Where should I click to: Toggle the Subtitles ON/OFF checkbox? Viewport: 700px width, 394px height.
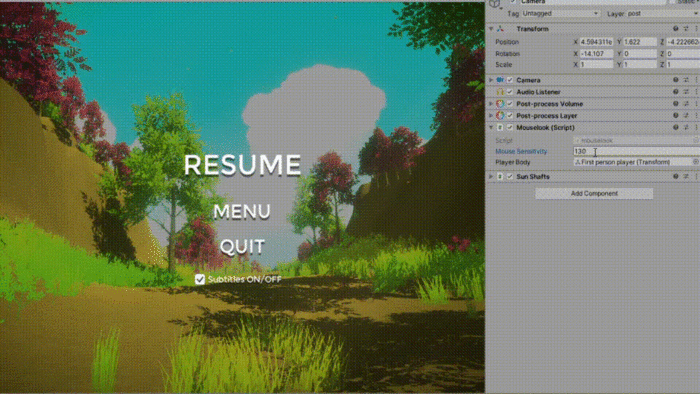200,279
